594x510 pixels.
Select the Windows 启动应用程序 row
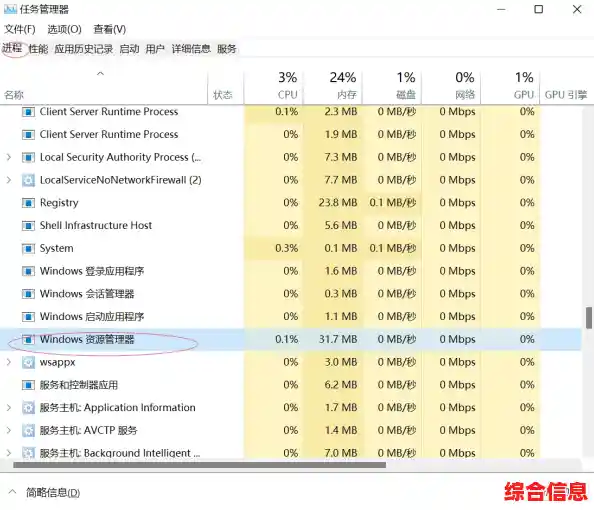[x=291, y=317]
